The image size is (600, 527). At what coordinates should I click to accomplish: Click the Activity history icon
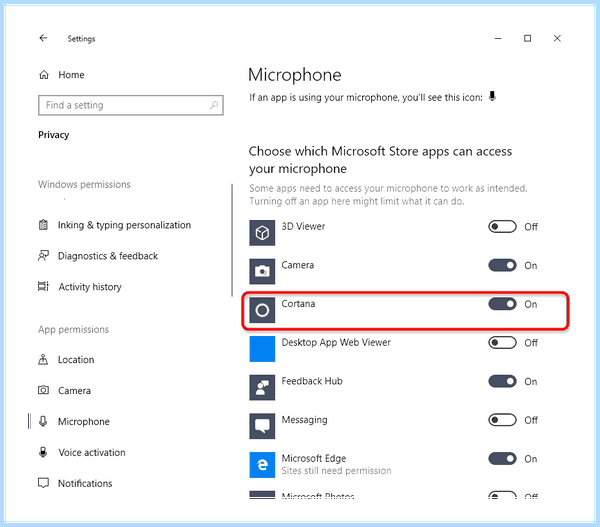tap(43, 286)
